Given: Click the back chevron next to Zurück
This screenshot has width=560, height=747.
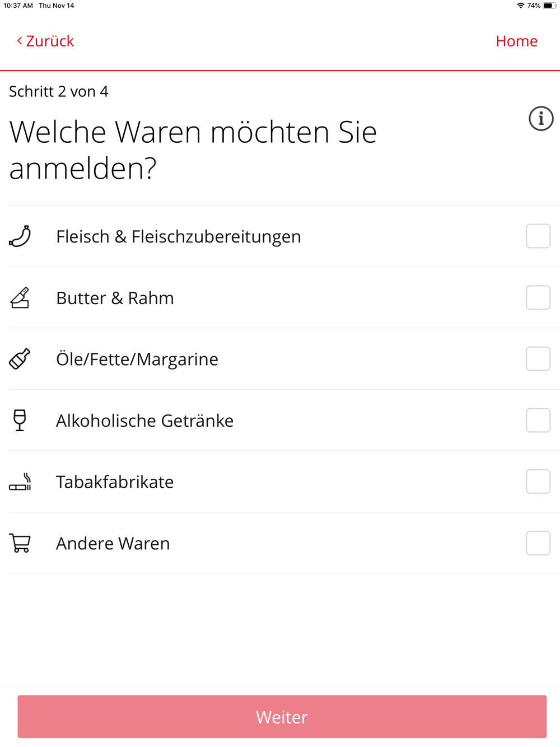Looking at the screenshot, I should 20,40.
